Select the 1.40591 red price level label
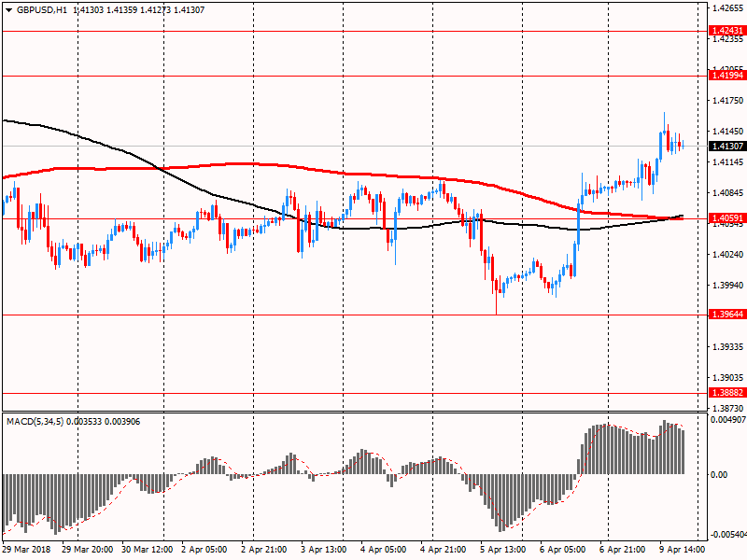747x560 pixels. [727, 218]
